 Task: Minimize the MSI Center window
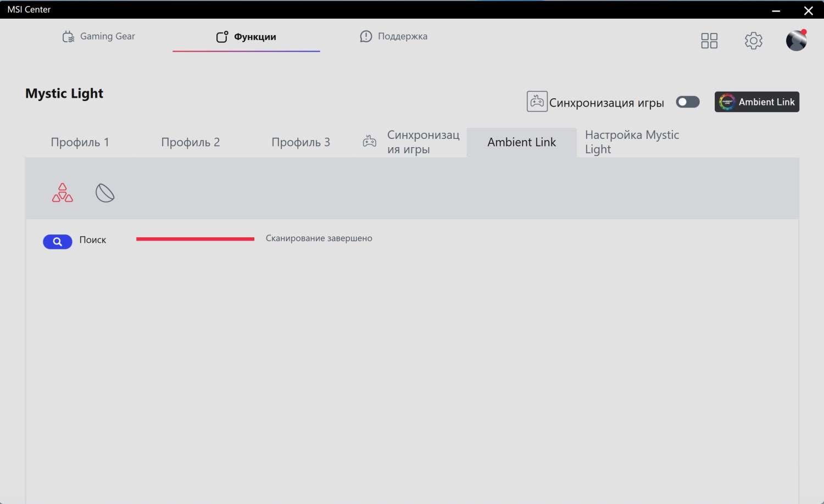coord(776,10)
